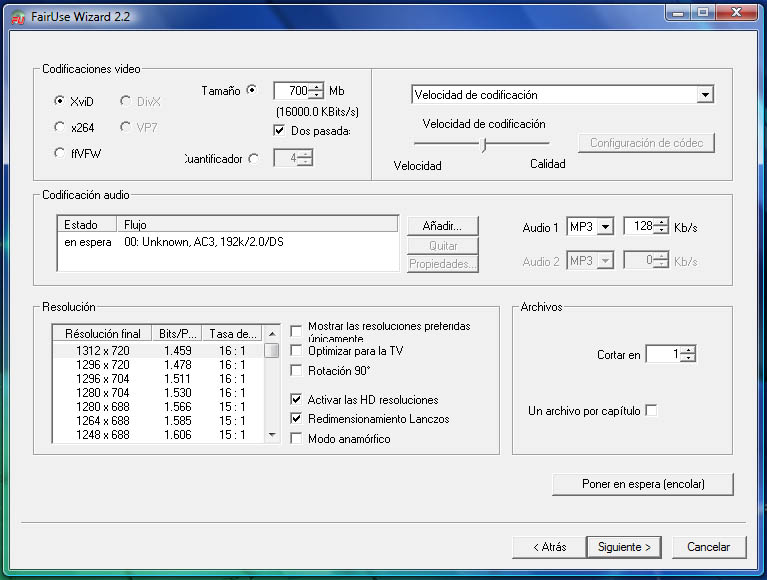The width and height of the screenshot is (767, 580).
Task: Select the XviD codec radio button
Action: [59, 101]
